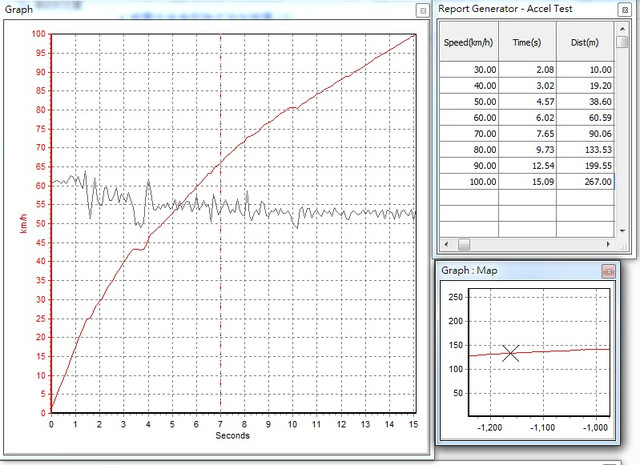Click the Graph panel title
This screenshot has height=465, width=640.
point(18,9)
